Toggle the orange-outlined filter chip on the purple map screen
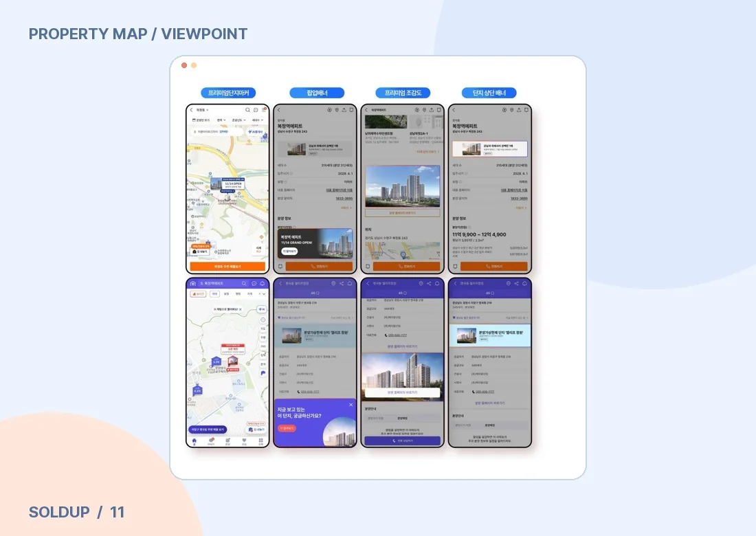756x536 pixels. tap(198, 293)
